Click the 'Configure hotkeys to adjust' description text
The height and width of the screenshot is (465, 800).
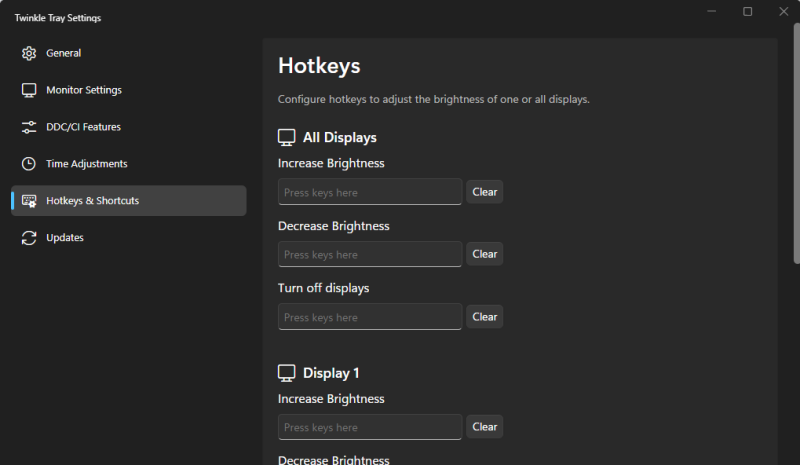tap(434, 100)
